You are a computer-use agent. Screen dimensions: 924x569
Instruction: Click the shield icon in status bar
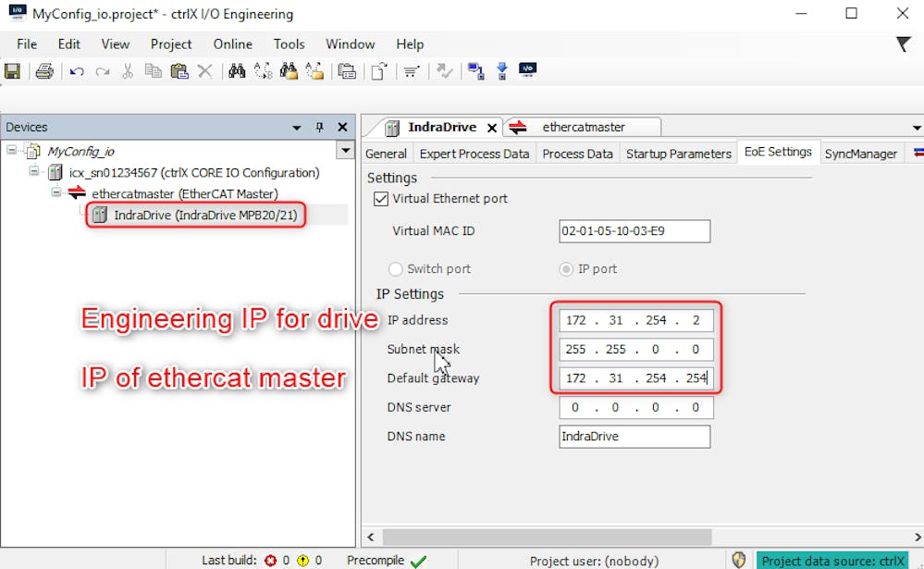tap(739, 560)
